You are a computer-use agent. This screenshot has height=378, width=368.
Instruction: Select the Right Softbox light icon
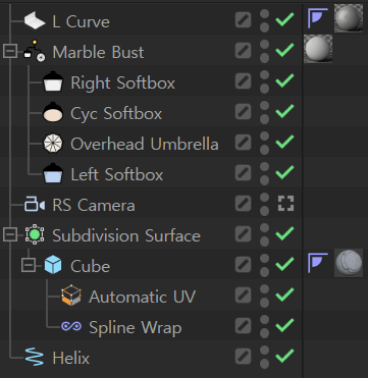point(53,82)
